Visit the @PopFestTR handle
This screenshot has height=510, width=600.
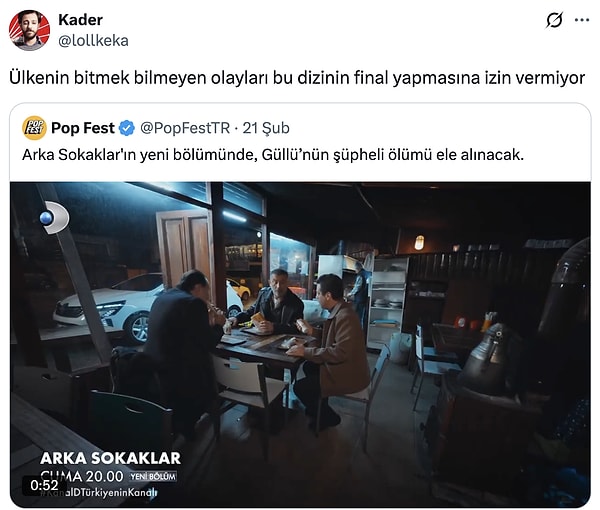coord(185,128)
